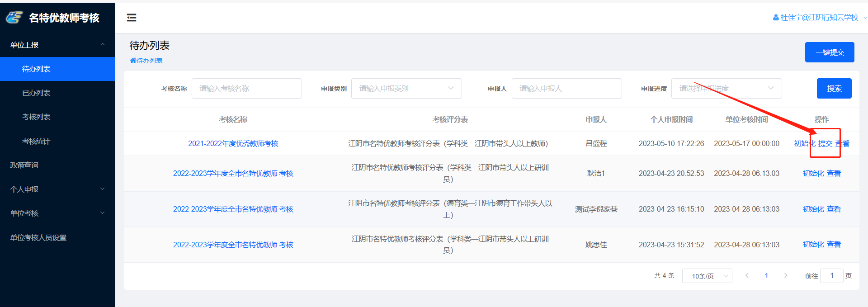
Task: Open the 申报类别 dropdown
Action: (x=406, y=89)
